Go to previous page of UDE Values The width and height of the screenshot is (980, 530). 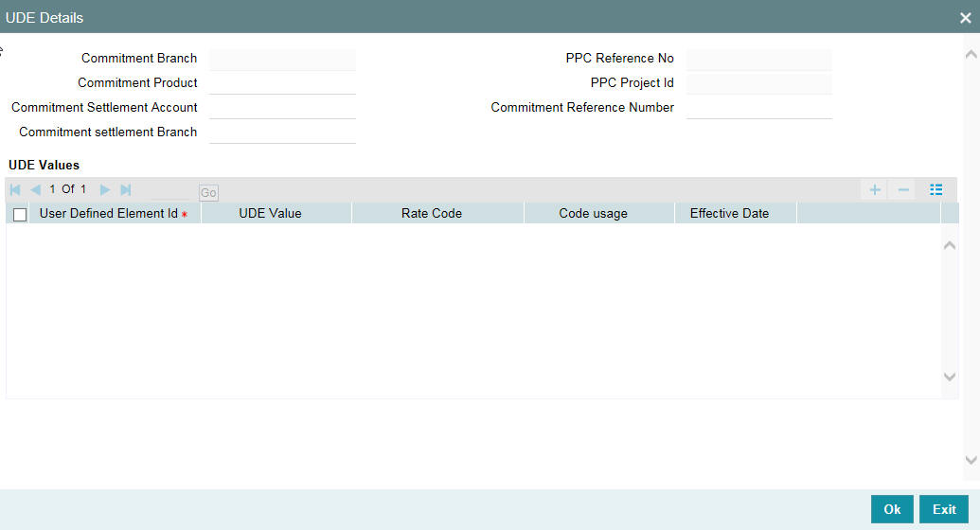(36, 189)
